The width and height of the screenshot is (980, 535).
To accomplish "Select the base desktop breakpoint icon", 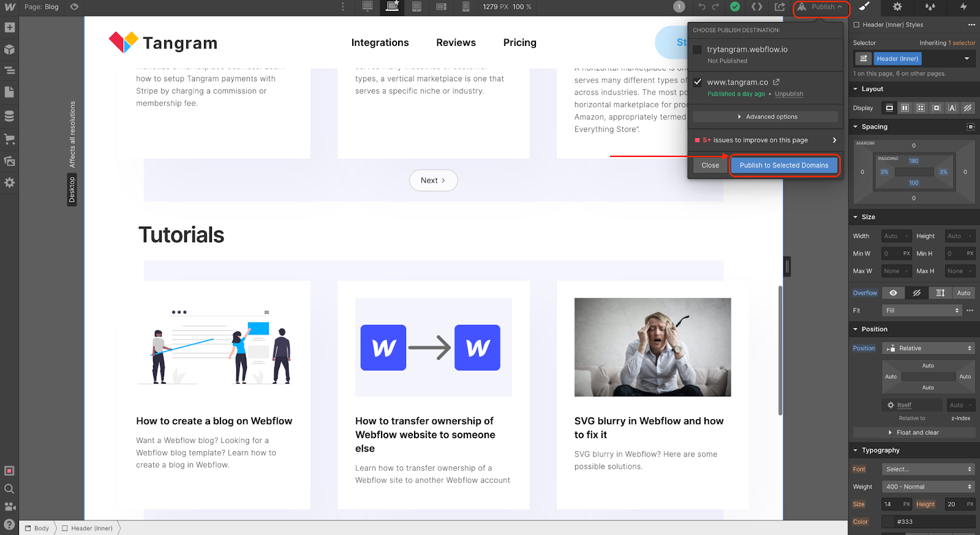I will click(392, 7).
